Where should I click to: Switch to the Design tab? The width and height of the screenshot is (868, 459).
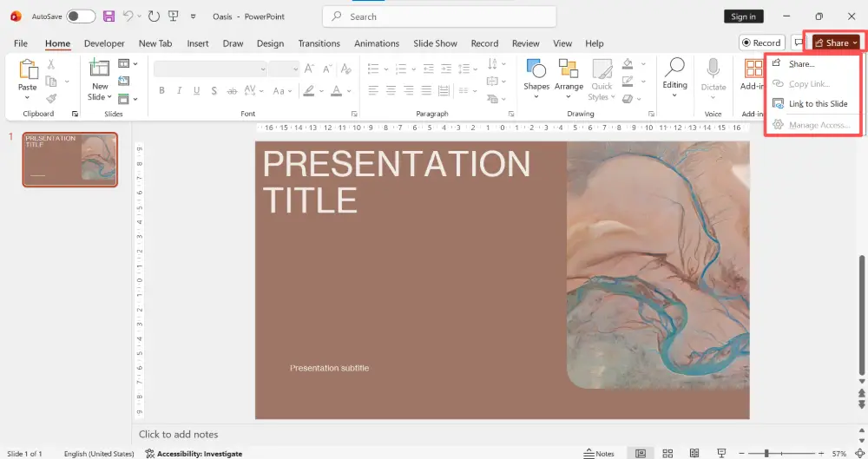click(x=270, y=43)
